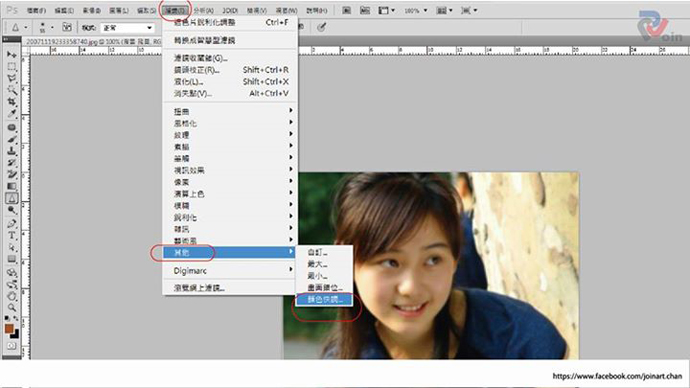Select the Type tool
The image size is (690, 388).
[x=12, y=235]
